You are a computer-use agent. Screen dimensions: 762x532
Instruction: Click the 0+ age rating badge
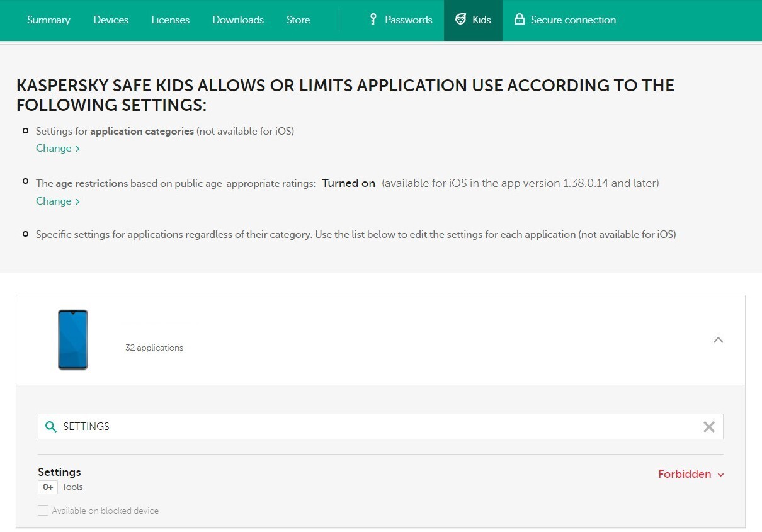click(48, 487)
